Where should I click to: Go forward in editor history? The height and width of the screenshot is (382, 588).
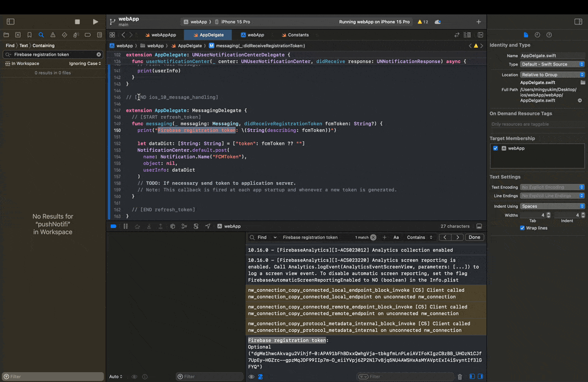[131, 35]
